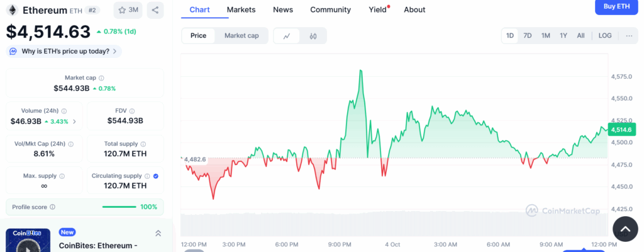
Task: Click the share icon beside the star
Action: 155,10
